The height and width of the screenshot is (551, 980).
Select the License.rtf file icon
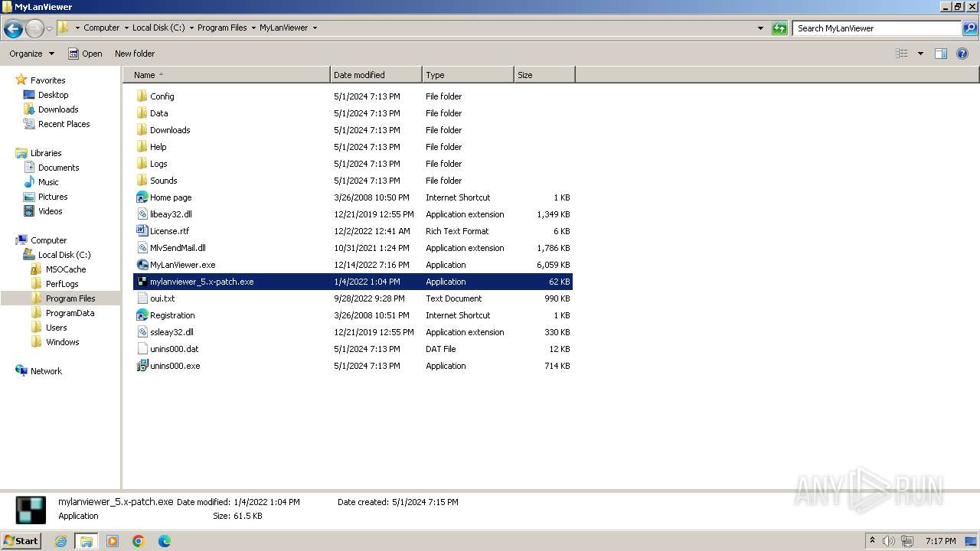(142, 231)
